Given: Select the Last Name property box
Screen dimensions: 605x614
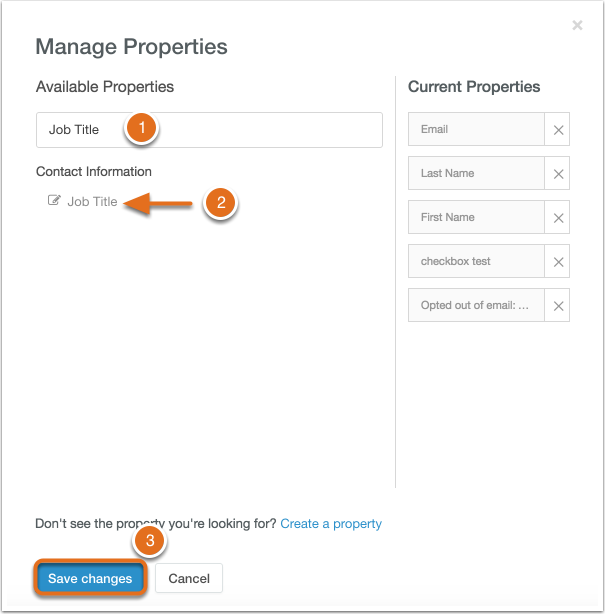Looking at the screenshot, I should pos(476,173).
